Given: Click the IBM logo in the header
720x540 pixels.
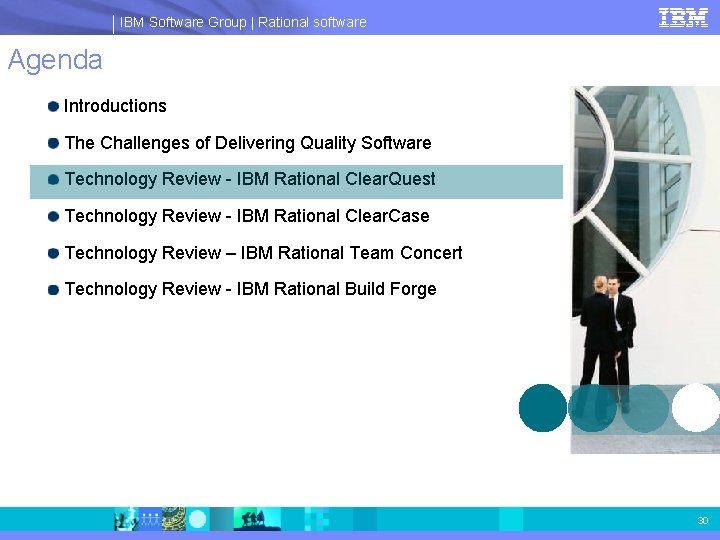Looking at the screenshot, I should [x=683, y=18].
